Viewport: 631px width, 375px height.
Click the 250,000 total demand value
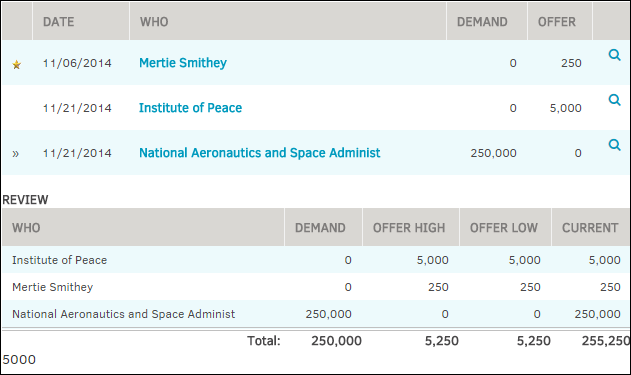(x=336, y=341)
